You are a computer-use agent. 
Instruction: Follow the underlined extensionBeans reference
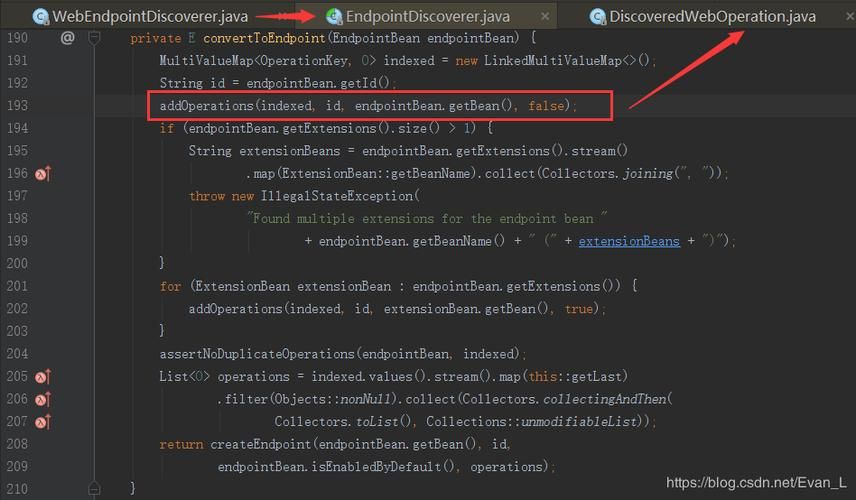point(629,241)
